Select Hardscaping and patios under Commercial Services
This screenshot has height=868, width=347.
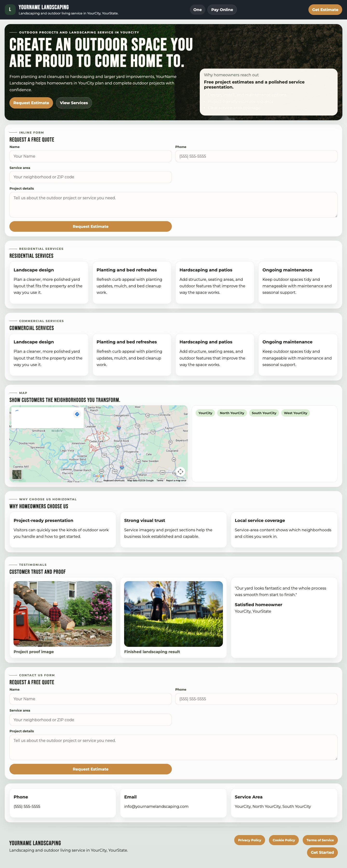coord(215,354)
